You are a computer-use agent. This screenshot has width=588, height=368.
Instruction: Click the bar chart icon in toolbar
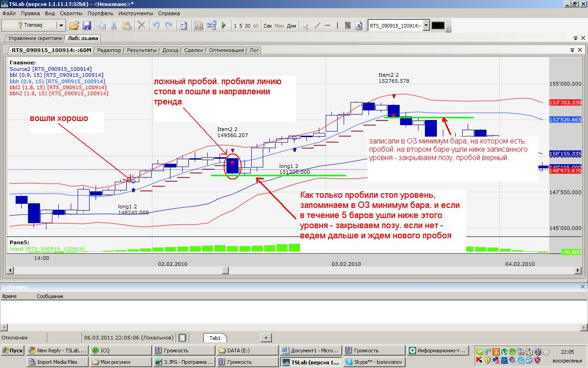[198, 26]
